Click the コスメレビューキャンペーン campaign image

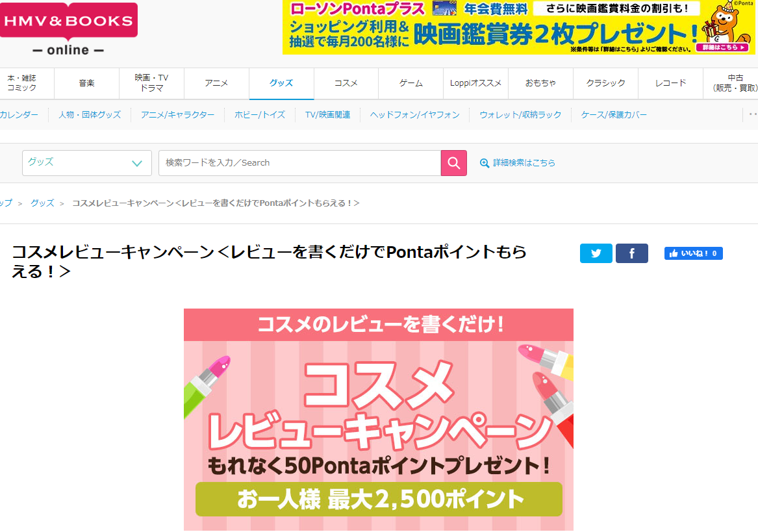[x=379, y=420]
